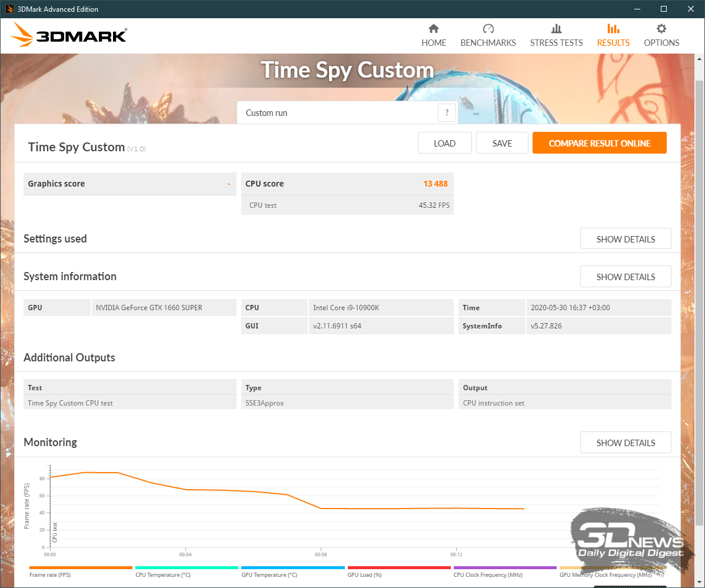Toggle the CPU Temperature legend
This screenshot has width=705, height=588.
click(x=163, y=575)
